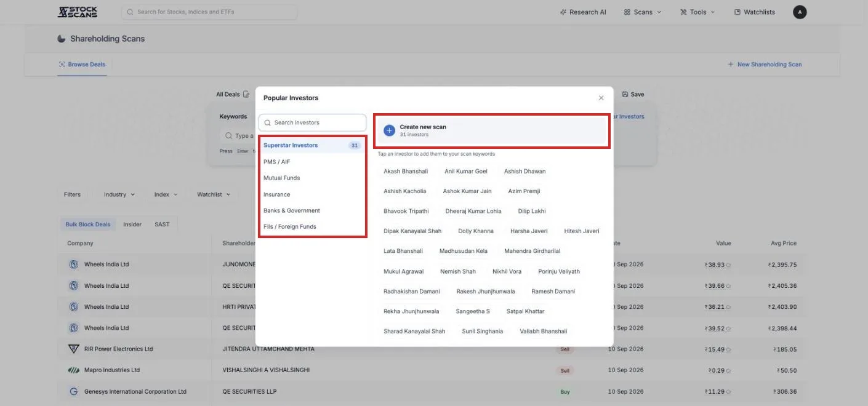
Task: Select Superstar Investors category
Action: tap(312, 145)
